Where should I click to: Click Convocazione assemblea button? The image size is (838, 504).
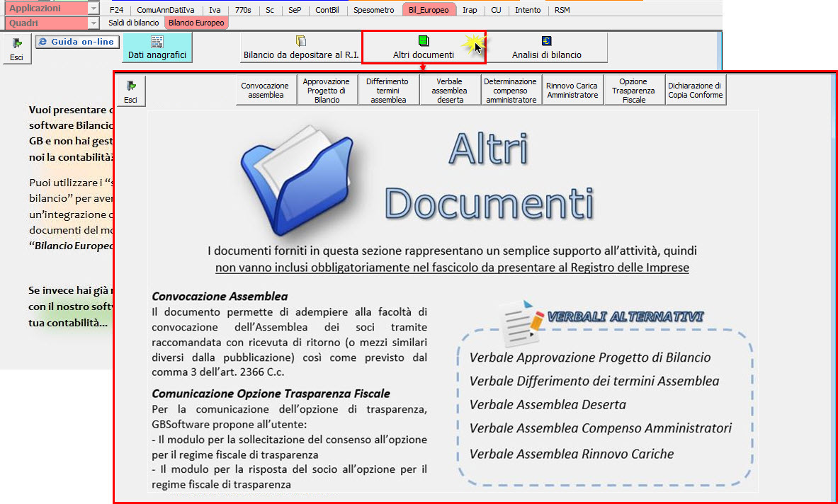point(266,91)
